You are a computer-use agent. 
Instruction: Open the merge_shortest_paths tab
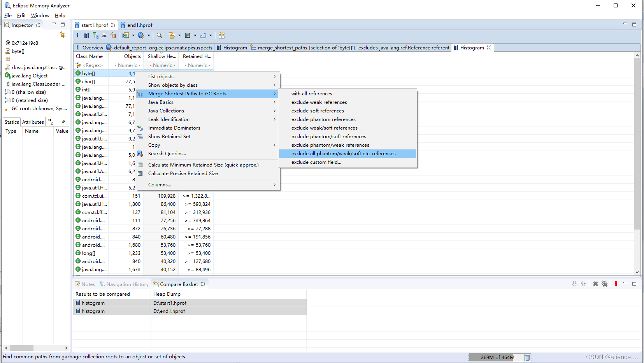(x=350, y=47)
